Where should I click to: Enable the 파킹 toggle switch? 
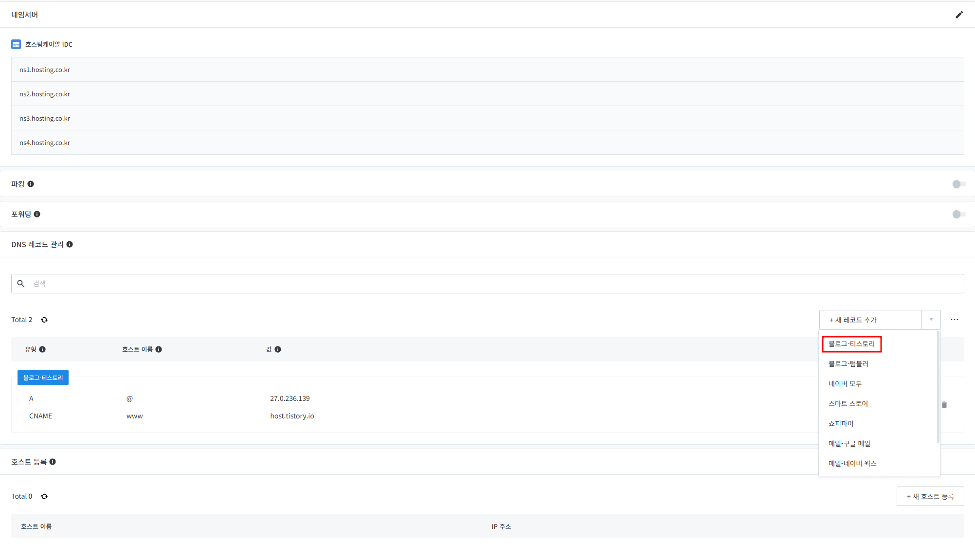coord(958,184)
